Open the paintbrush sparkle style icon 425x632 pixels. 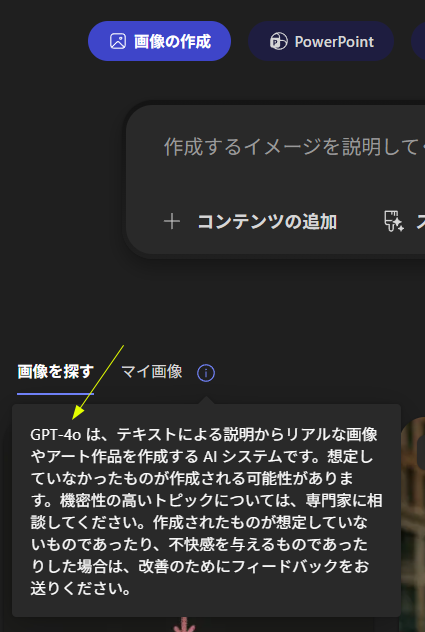point(393,221)
